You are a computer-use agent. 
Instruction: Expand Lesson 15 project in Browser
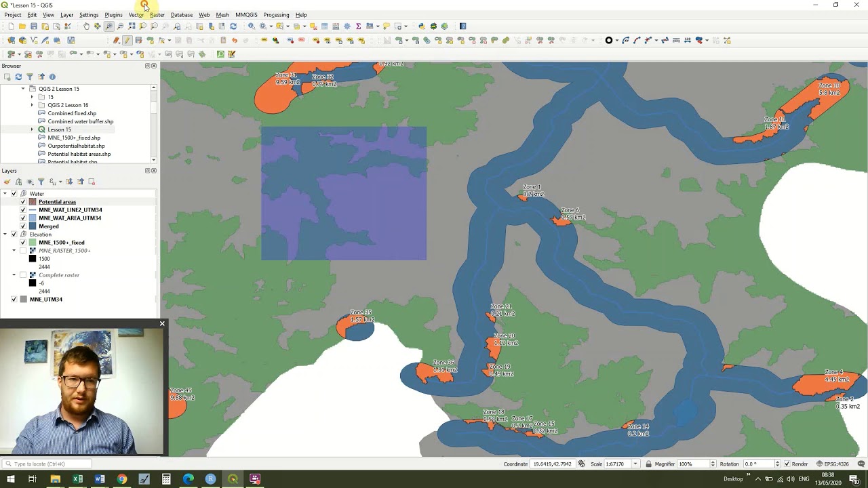(32, 129)
